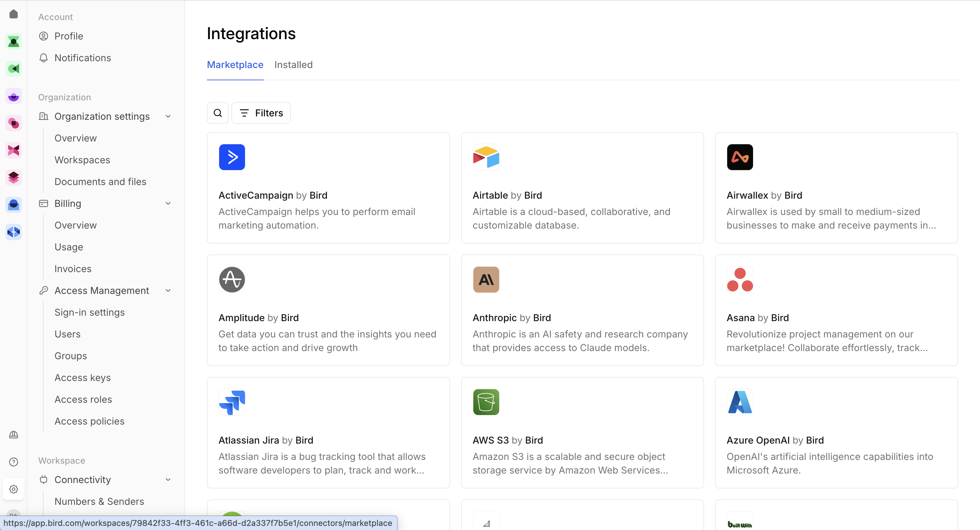Collapse the Billing section chevron
This screenshot has height=530, width=980.
point(168,203)
